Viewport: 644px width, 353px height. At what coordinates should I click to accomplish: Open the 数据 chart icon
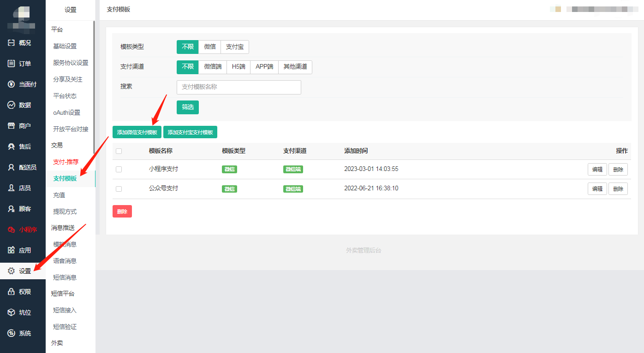[x=12, y=105]
